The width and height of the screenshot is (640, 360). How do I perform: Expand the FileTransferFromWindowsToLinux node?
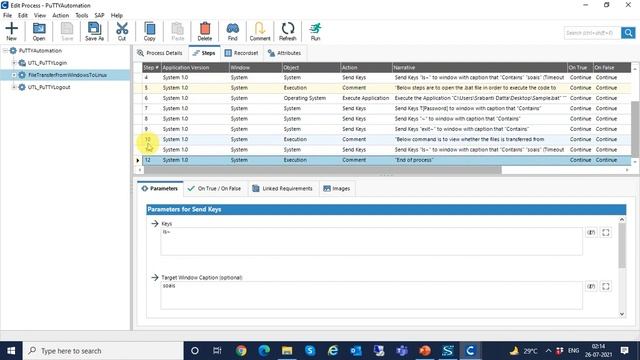pos(14,75)
